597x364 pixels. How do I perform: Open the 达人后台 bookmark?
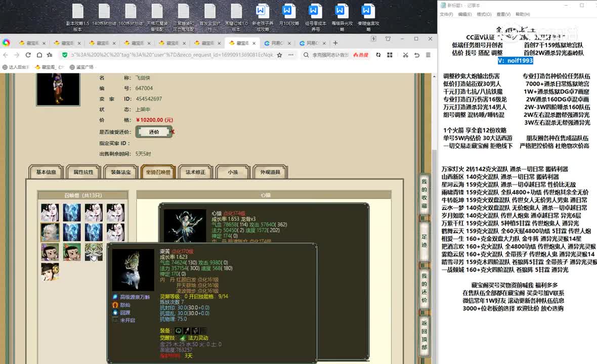[16, 67]
